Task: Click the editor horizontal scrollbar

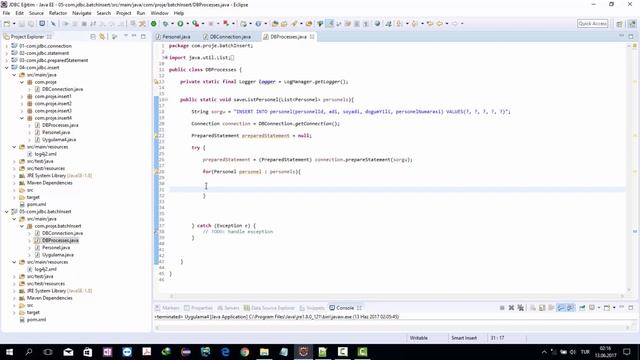Action: [x=396, y=296]
